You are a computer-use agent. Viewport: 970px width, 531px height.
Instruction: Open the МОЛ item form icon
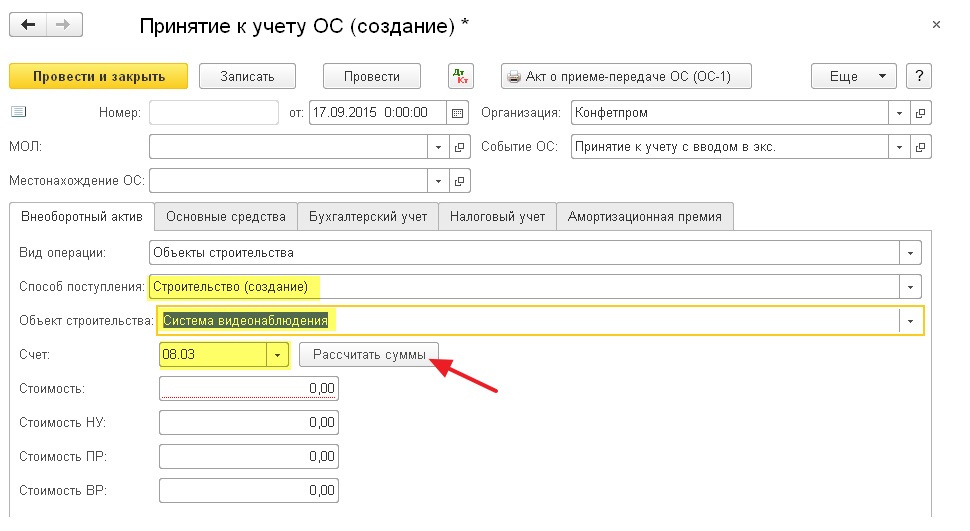(459, 147)
